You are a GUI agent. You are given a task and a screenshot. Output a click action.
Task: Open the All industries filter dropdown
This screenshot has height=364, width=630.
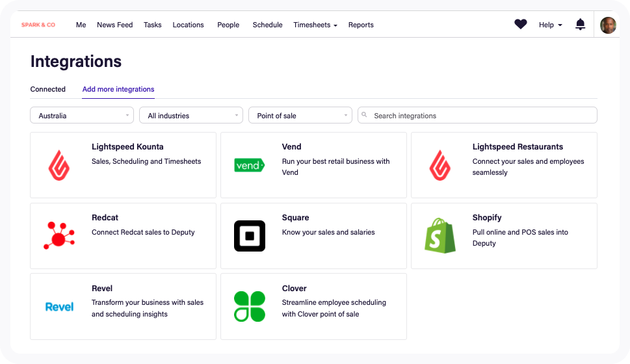pyautogui.click(x=191, y=116)
